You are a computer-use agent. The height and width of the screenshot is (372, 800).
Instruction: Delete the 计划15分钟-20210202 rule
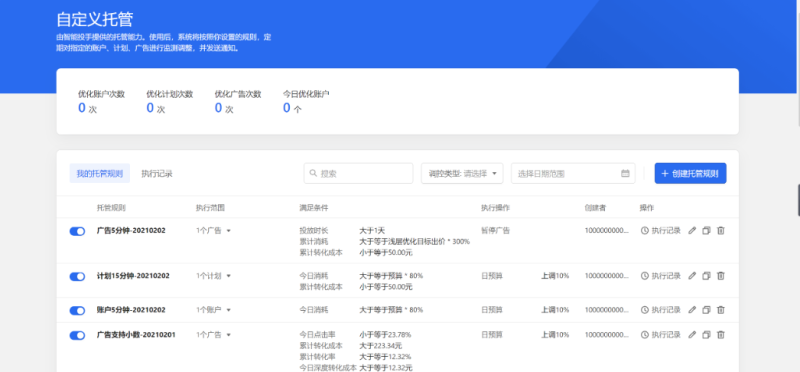point(720,276)
